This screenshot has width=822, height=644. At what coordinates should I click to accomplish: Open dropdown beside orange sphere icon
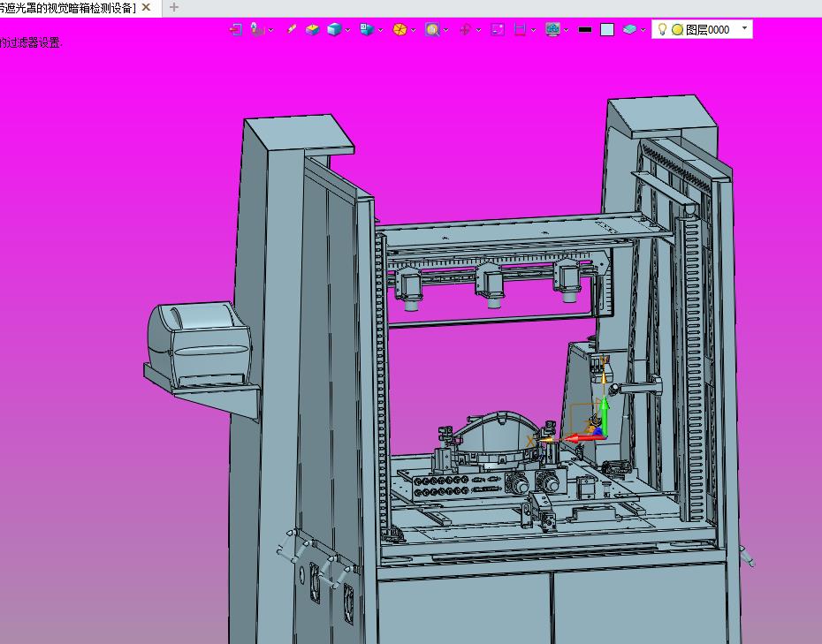tap(413, 30)
